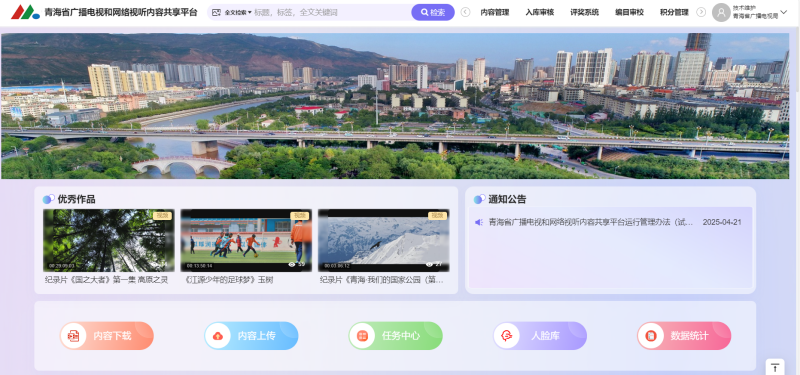Open the 人脸库 face library
This screenshot has height=375, width=800.
540,336
